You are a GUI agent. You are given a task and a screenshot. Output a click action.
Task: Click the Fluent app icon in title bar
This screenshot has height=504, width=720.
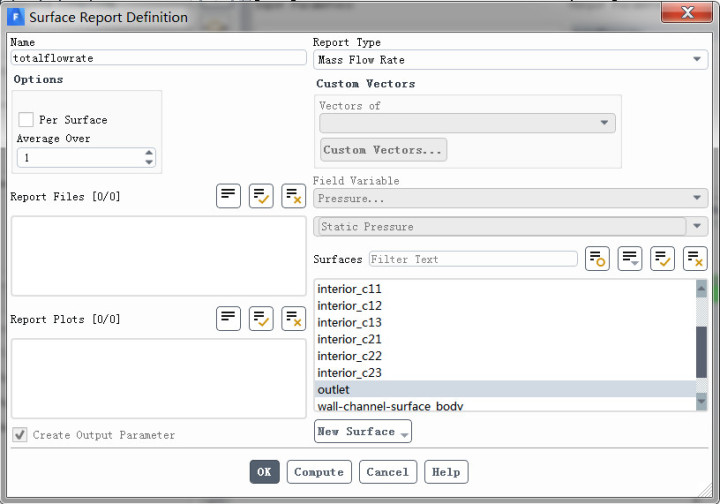(15, 17)
